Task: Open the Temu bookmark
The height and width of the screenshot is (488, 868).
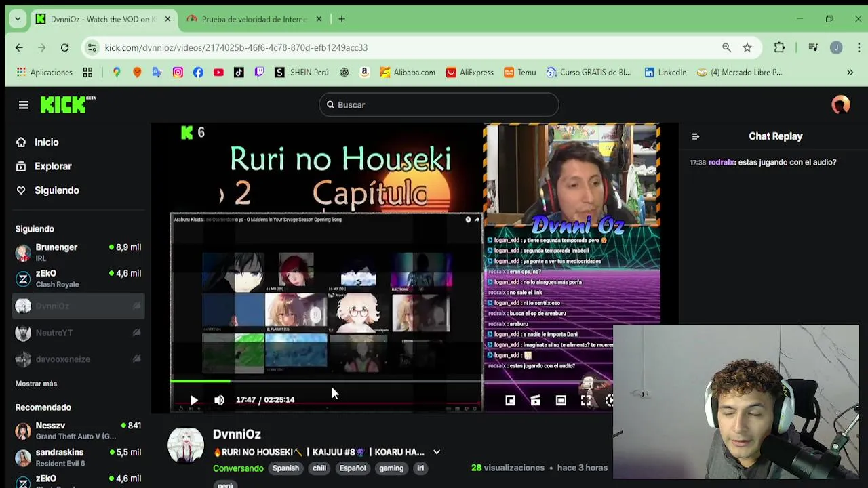Action: coord(520,73)
